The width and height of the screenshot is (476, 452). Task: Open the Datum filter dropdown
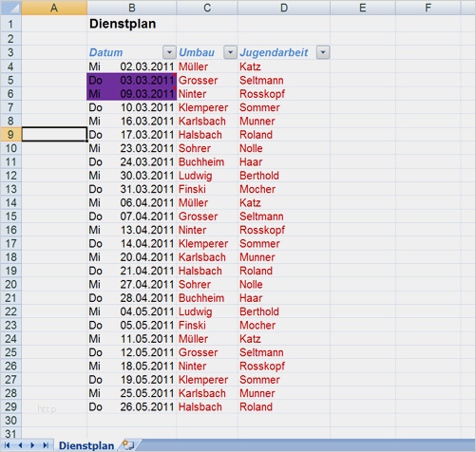point(169,52)
